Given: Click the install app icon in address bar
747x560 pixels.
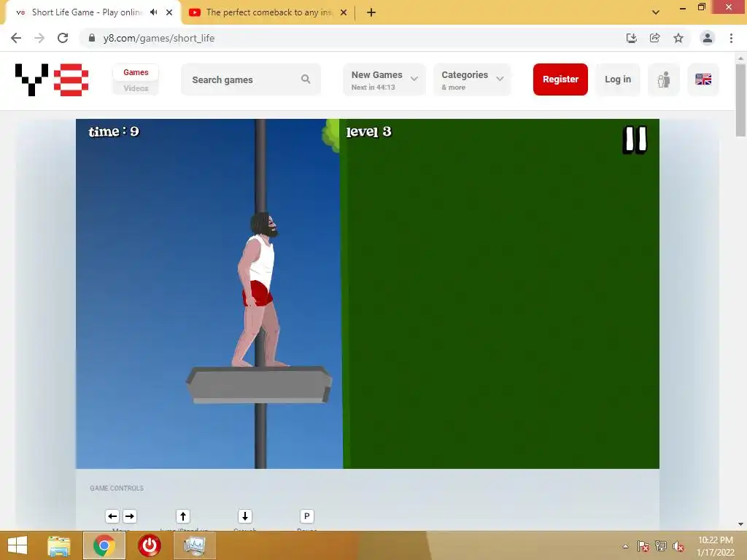Looking at the screenshot, I should point(631,38).
